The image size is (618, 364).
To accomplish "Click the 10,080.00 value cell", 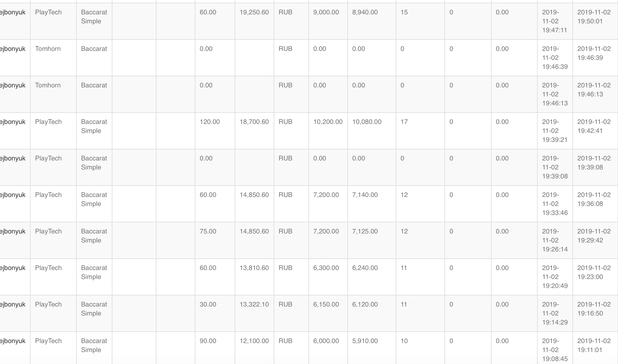I will pyautogui.click(x=367, y=122).
